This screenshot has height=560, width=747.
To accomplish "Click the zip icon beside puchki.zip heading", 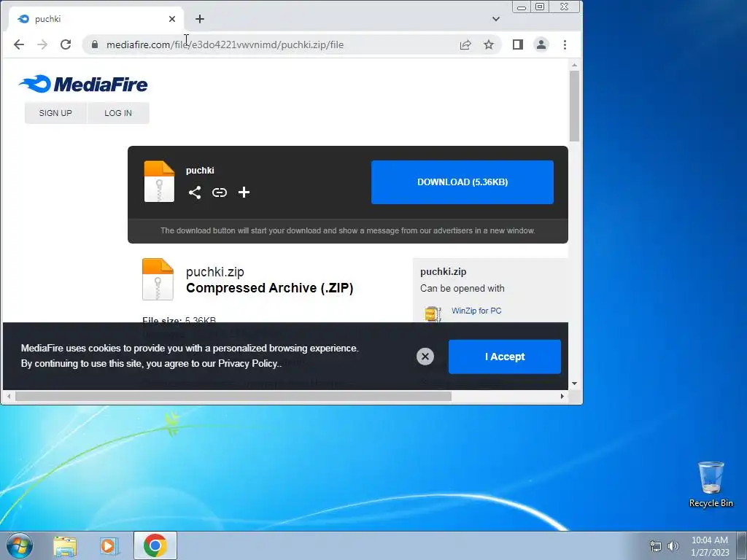I will (x=158, y=279).
